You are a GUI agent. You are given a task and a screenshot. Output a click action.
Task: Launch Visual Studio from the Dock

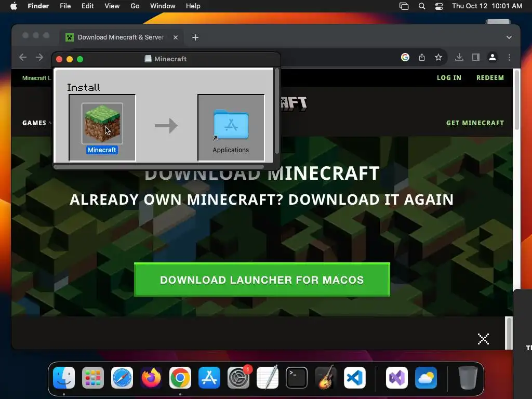396,378
